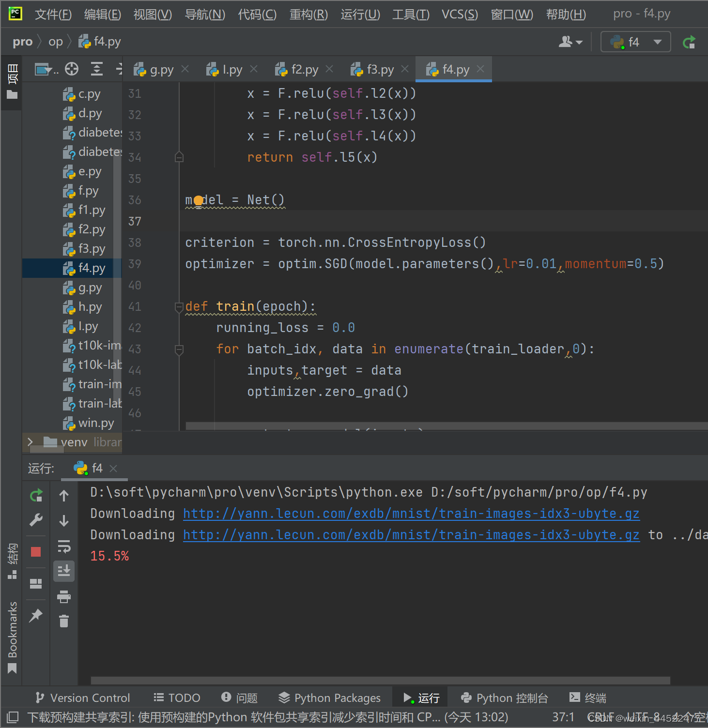Pin the run tab
Image resolution: width=708 pixels, height=728 pixels.
pyautogui.click(x=36, y=615)
